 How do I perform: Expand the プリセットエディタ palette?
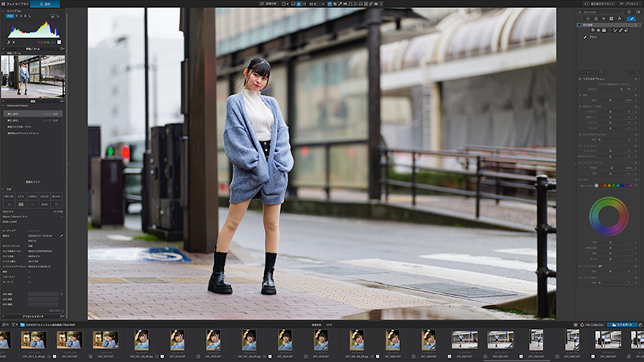tap(3, 316)
